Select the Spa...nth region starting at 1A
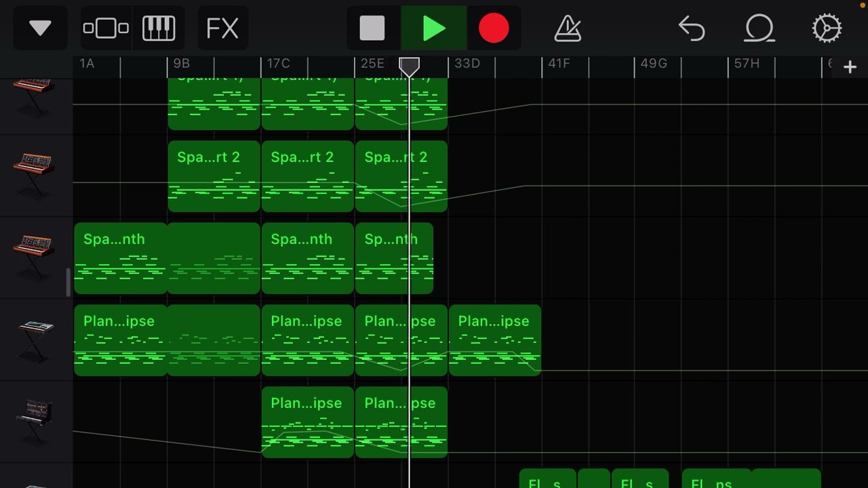This screenshot has height=488, width=868. (120, 258)
